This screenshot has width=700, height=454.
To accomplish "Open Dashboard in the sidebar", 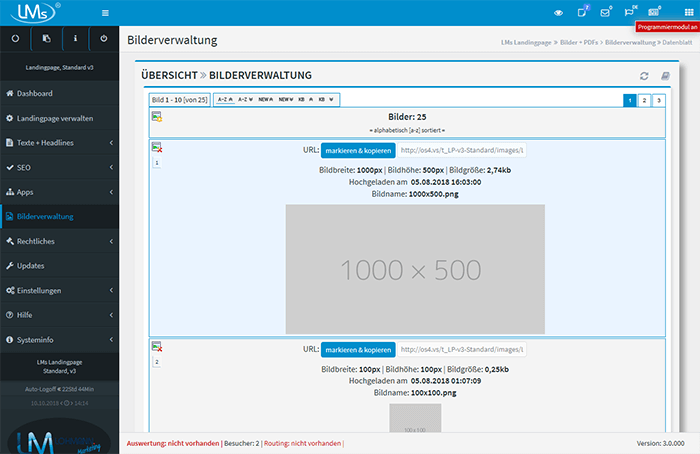I will tap(59, 93).
